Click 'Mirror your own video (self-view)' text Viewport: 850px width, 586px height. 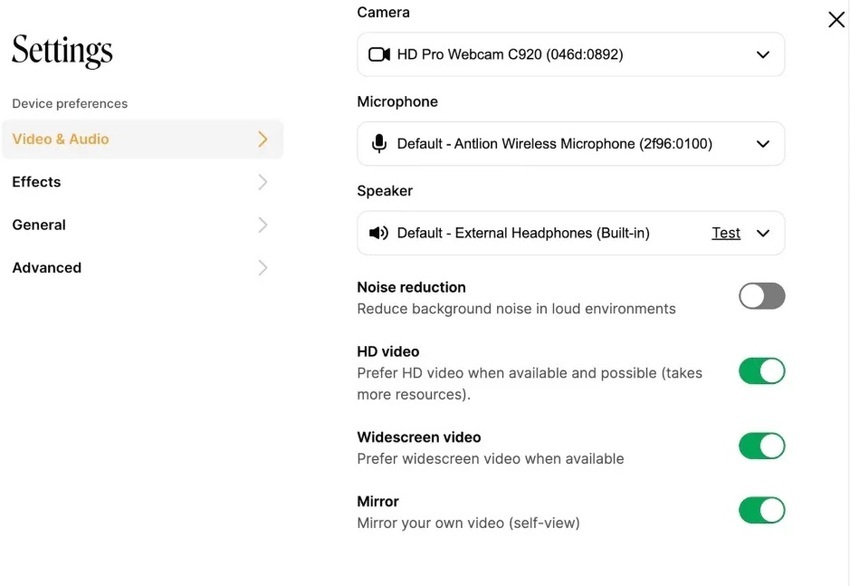click(x=468, y=523)
